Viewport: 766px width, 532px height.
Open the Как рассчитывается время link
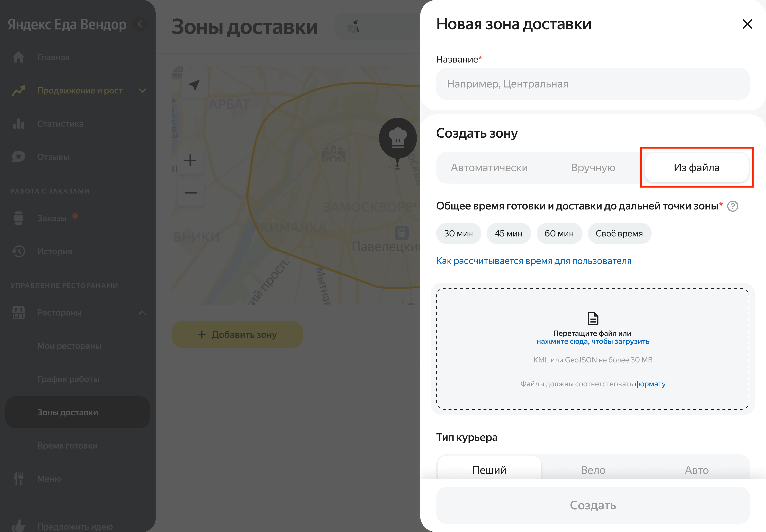pyautogui.click(x=534, y=261)
